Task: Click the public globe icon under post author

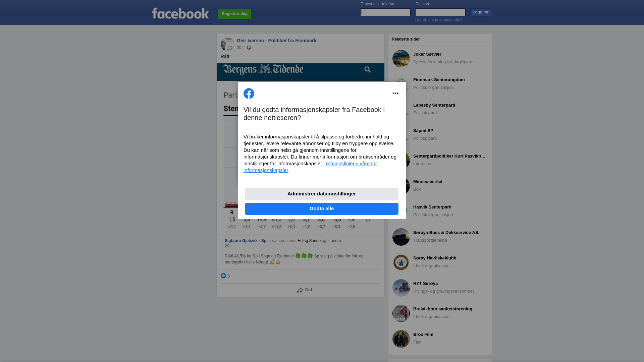Action: point(249,48)
